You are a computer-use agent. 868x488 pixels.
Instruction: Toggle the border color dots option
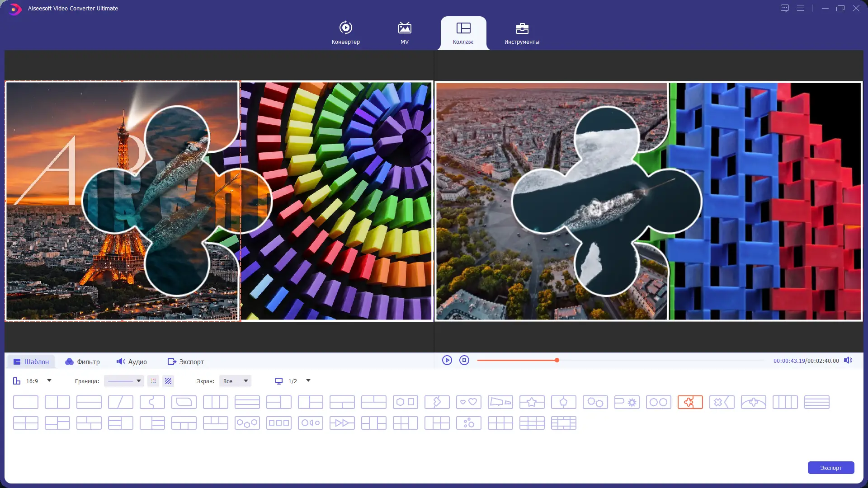coord(153,381)
